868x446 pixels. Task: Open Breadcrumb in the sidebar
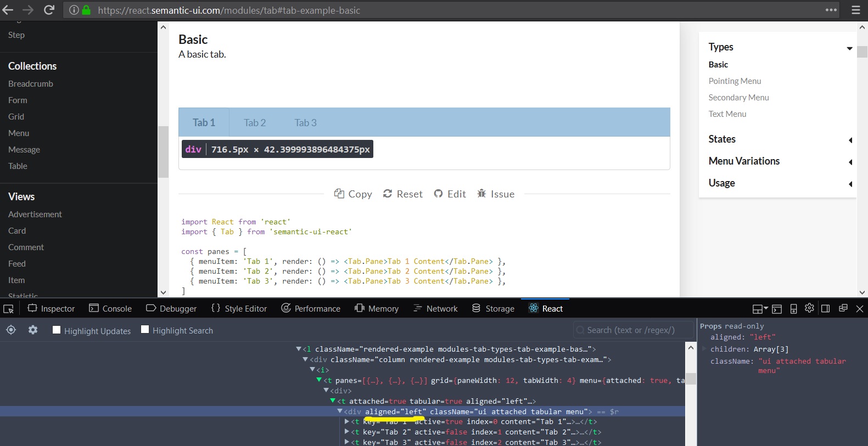coord(31,83)
